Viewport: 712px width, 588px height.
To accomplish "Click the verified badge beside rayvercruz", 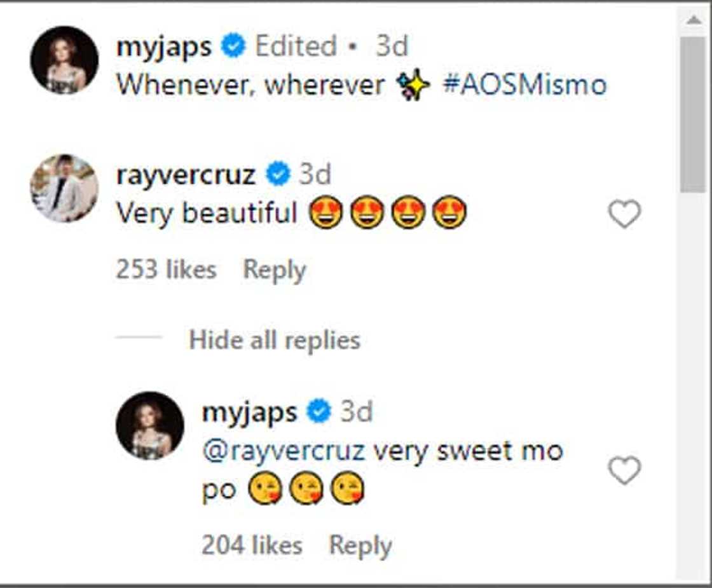I will 278,174.
